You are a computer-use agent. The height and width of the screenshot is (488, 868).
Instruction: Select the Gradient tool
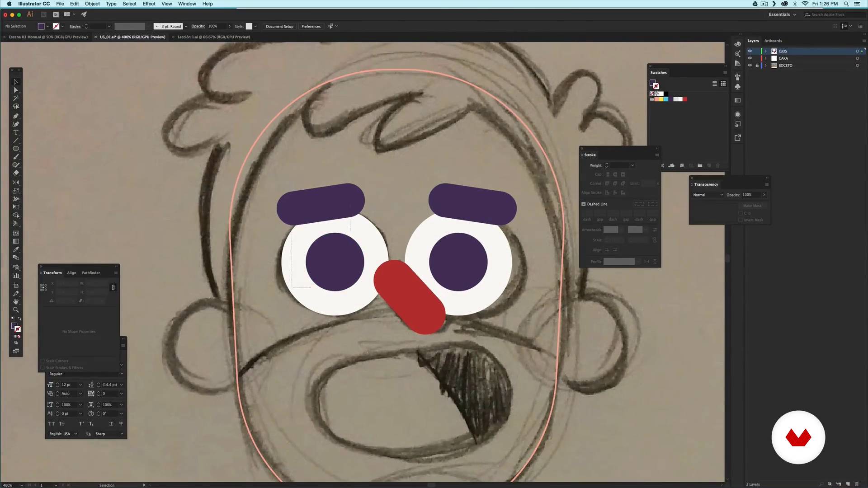16,241
